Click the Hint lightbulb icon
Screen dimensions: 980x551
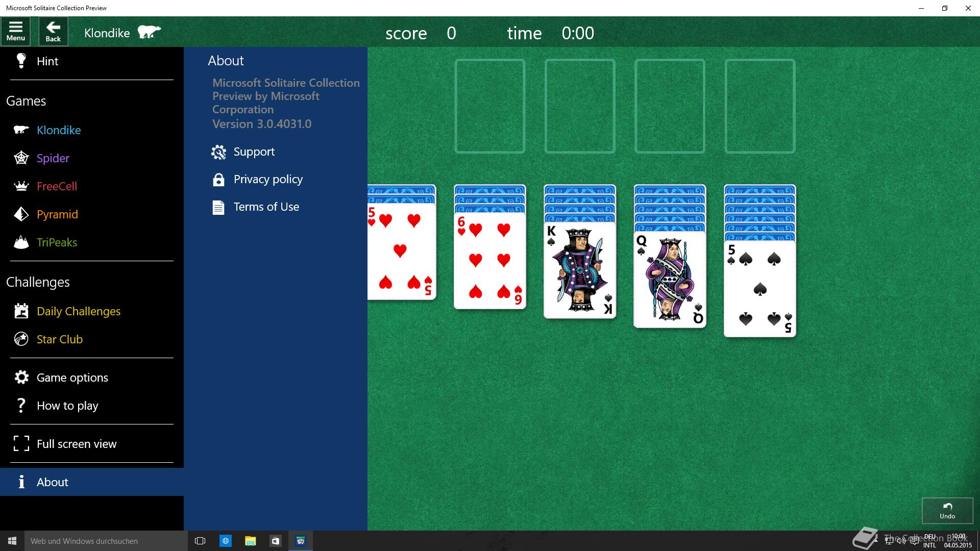(x=21, y=61)
